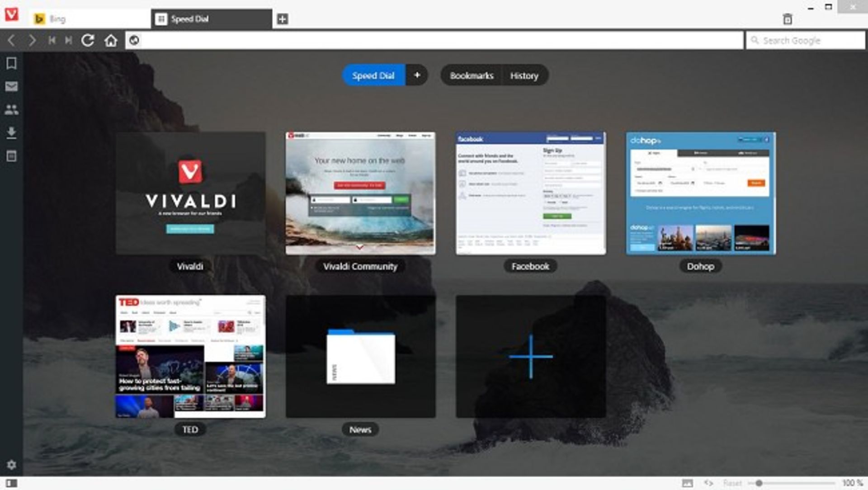Click the TED tile label
This screenshot has height=490, width=868.
(190, 429)
